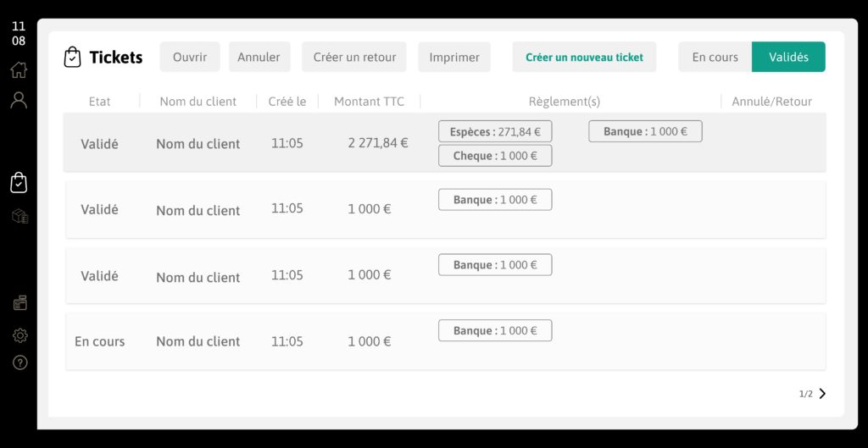Select the tickets bag icon in sidebar

pyautogui.click(x=19, y=183)
